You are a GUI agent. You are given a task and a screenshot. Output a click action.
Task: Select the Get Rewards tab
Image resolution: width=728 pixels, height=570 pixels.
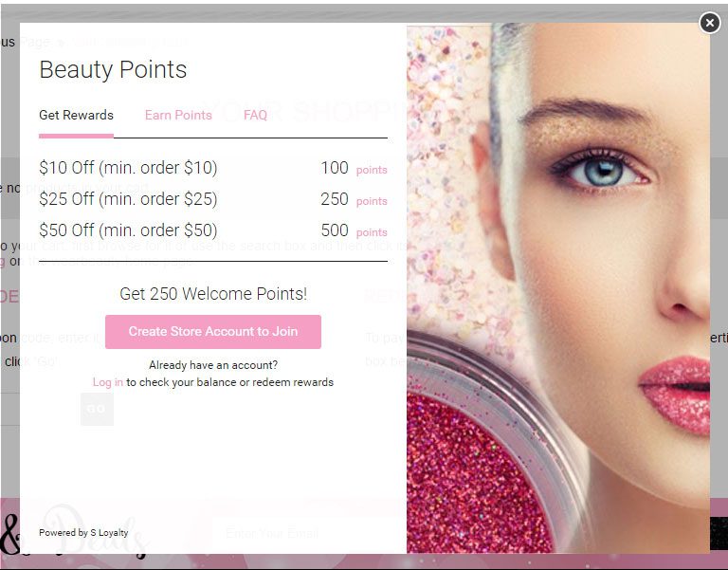coord(76,115)
